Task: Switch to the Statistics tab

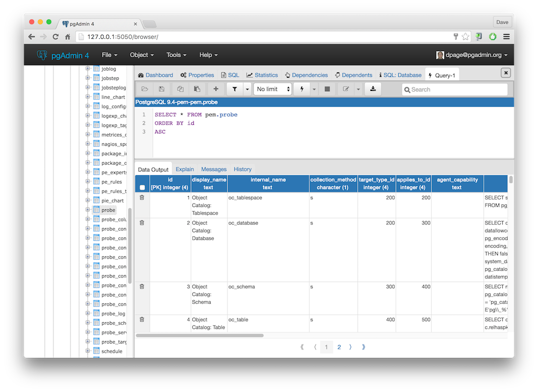Action: click(262, 75)
